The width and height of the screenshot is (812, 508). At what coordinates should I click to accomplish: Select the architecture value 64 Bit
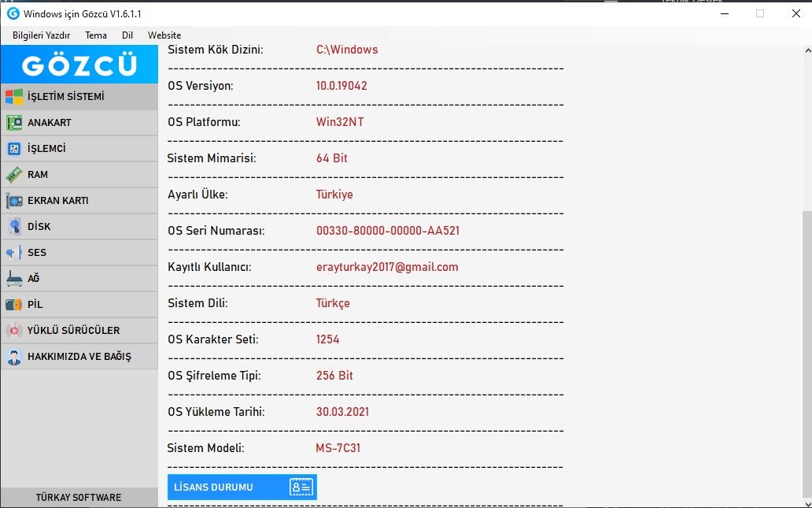(332, 158)
